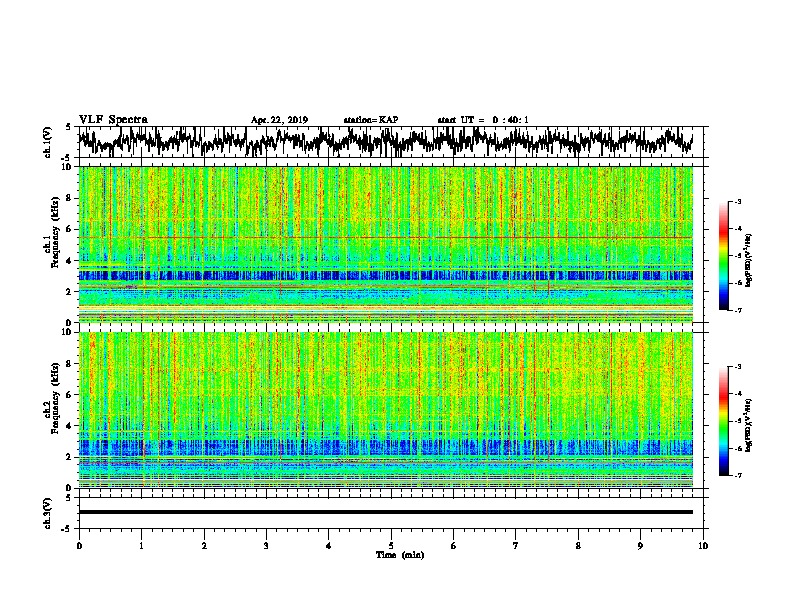Click inside the ch.2 spectrogram panel

coord(386,410)
